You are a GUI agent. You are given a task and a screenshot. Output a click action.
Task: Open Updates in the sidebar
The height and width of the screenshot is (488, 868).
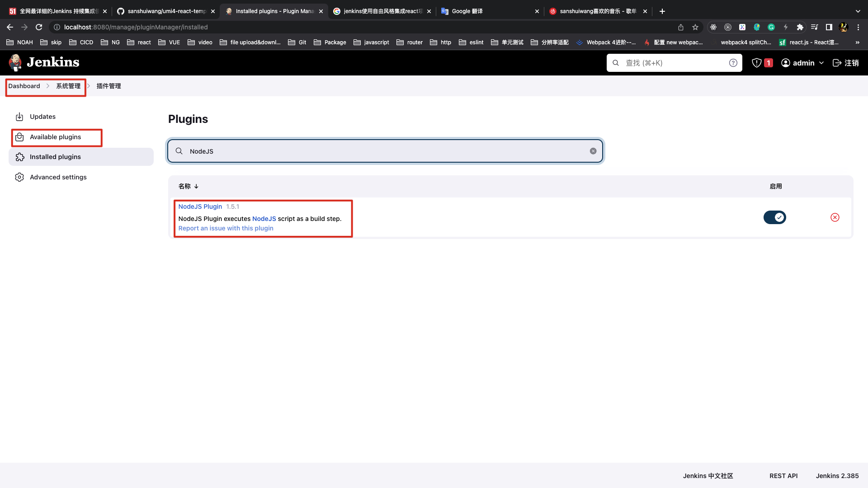[81, 117]
